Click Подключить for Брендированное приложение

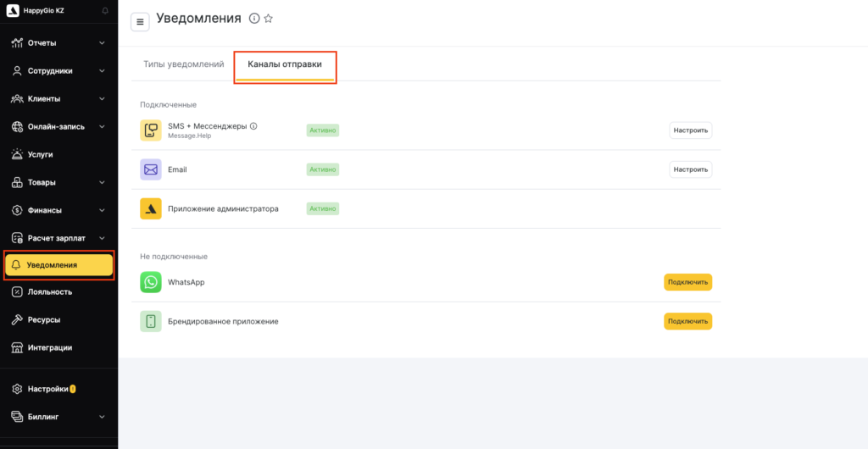click(687, 321)
